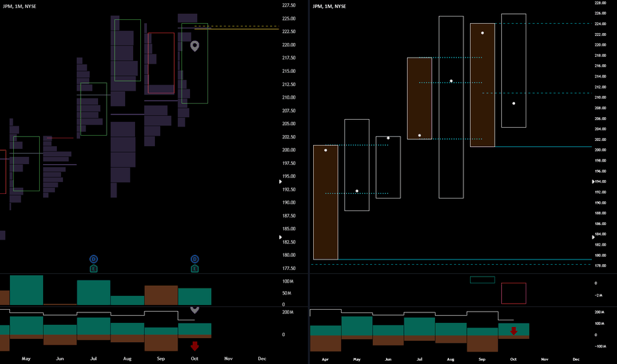Image resolution: width=617 pixels, height=364 pixels.
Task: Click -2M on right indicator axis
Action: click(x=598, y=295)
